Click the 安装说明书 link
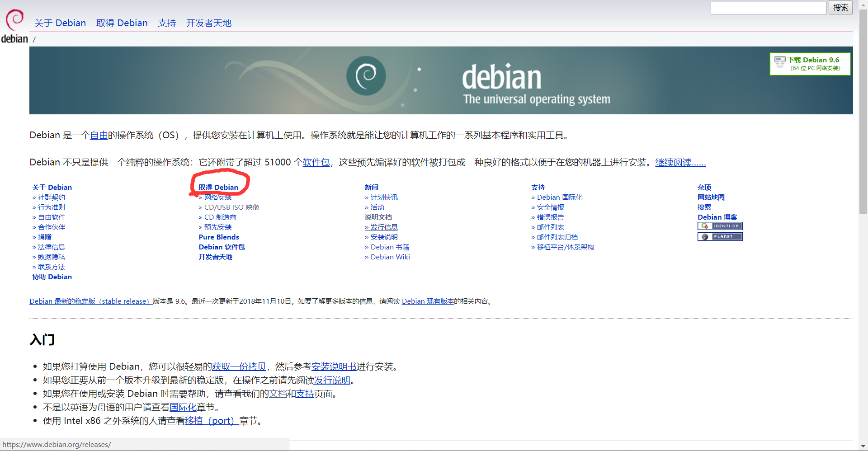 point(334,366)
